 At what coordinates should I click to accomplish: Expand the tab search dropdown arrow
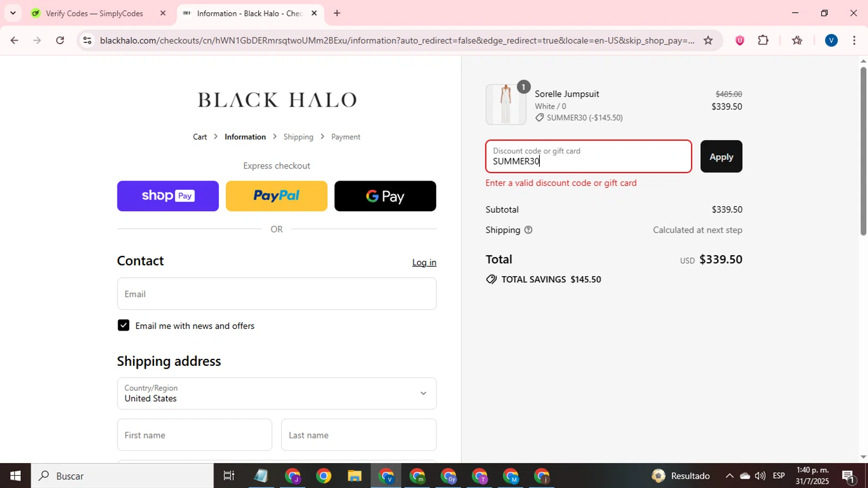coord(13,13)
